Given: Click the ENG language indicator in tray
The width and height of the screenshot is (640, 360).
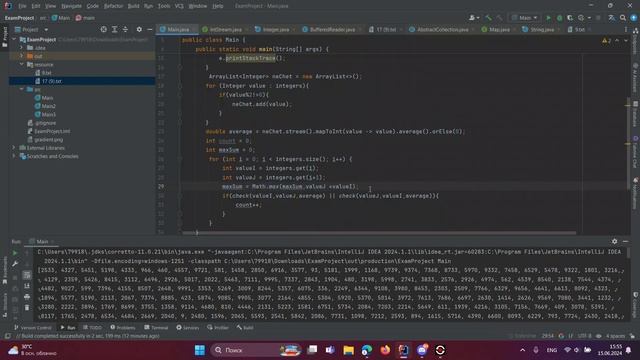Looking at the screenshot, I should tap(552, 350).
